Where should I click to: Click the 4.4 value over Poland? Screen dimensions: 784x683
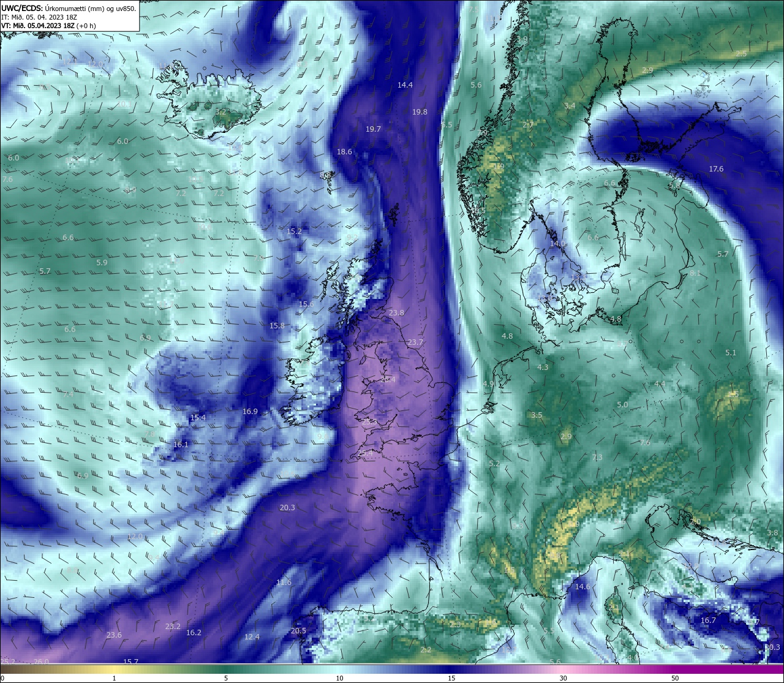(x=660, y=384)
